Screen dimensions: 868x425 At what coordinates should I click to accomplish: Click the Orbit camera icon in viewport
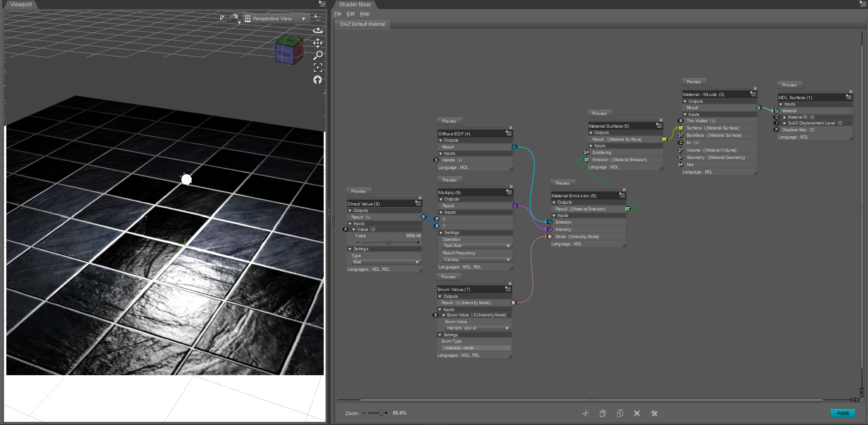(x=318, y=30)
